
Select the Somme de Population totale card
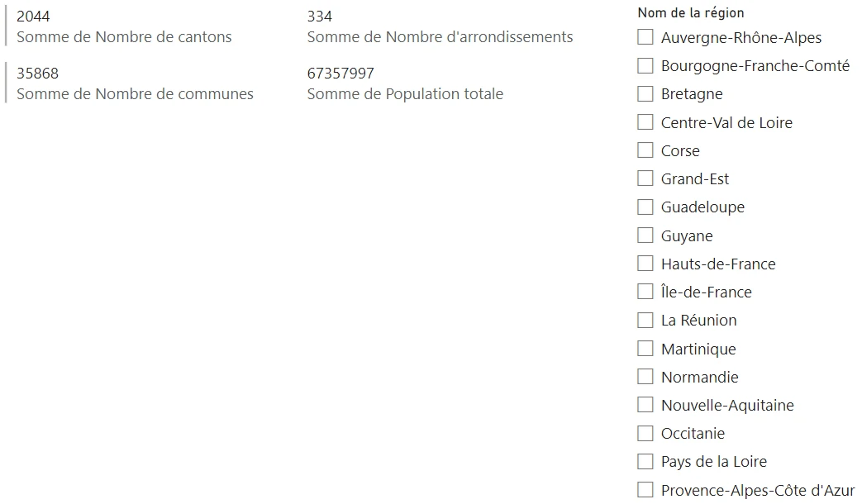tap(404, 83)
